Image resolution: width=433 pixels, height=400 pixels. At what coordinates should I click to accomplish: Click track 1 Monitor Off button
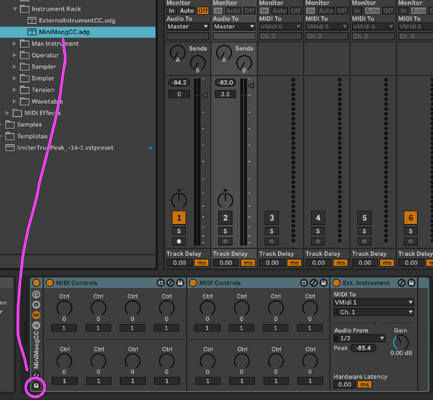[203, 11]
